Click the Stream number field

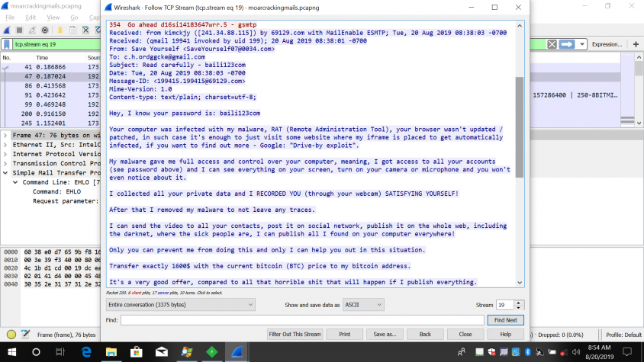[505, 305]
